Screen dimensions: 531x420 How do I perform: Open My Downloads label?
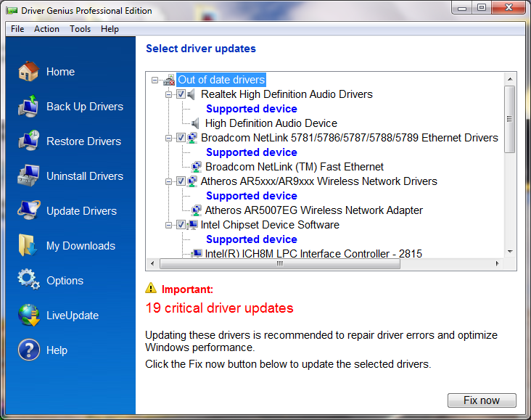click(x=81, y=246)
